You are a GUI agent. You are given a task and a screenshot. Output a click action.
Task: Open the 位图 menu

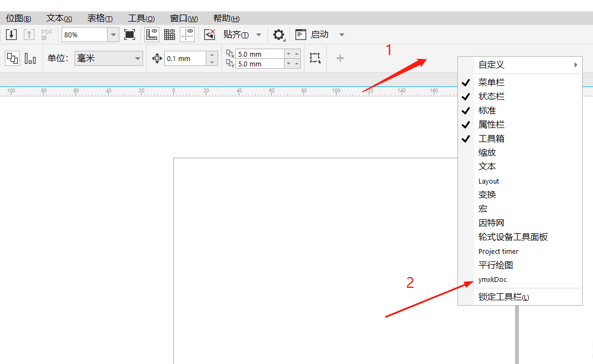(x=18, y=18)
